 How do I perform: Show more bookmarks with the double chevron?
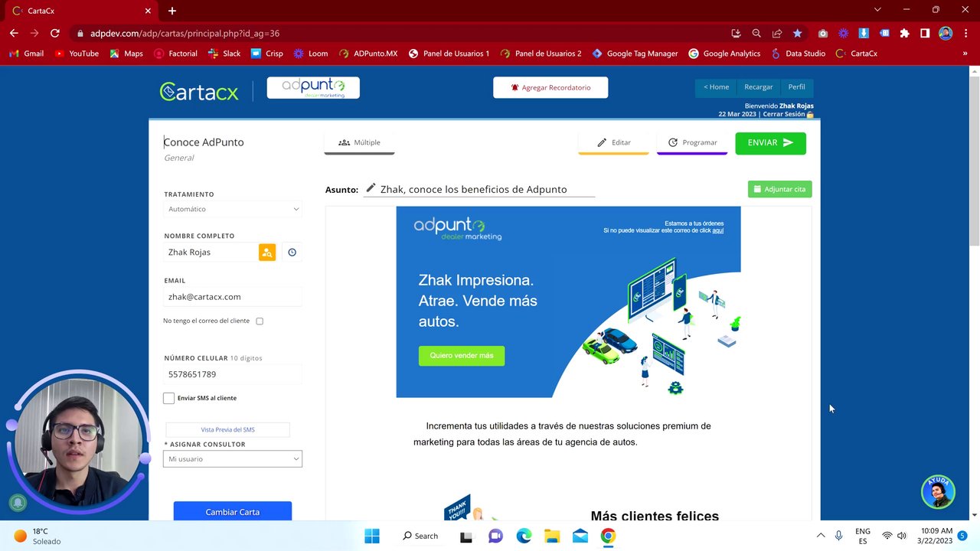[x=965, y=54]
